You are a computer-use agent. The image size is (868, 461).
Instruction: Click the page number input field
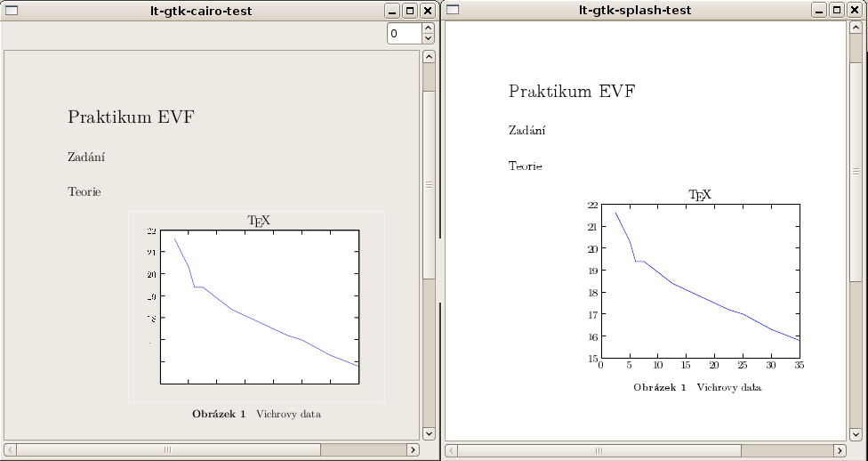404,34
